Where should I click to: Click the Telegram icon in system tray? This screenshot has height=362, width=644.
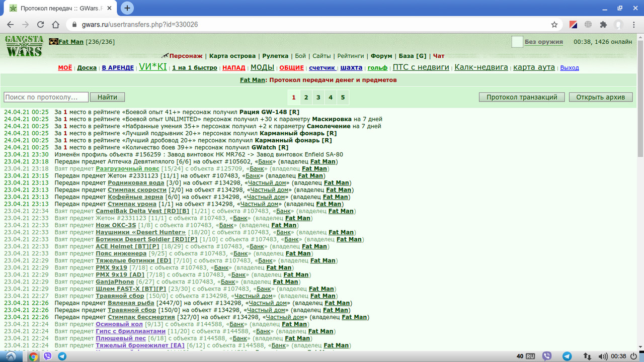click(567, 356)
